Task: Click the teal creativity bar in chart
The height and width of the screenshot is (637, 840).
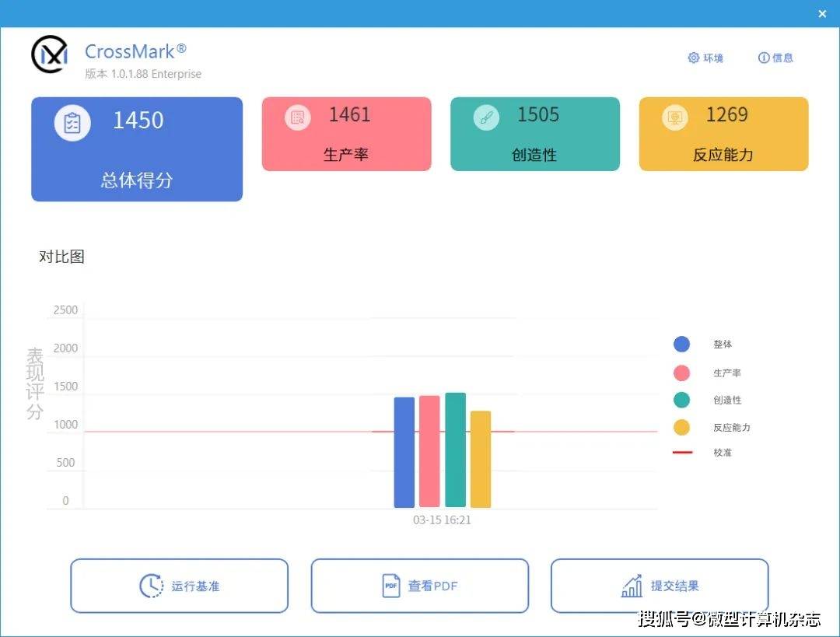Action: (x=455, y=450)
